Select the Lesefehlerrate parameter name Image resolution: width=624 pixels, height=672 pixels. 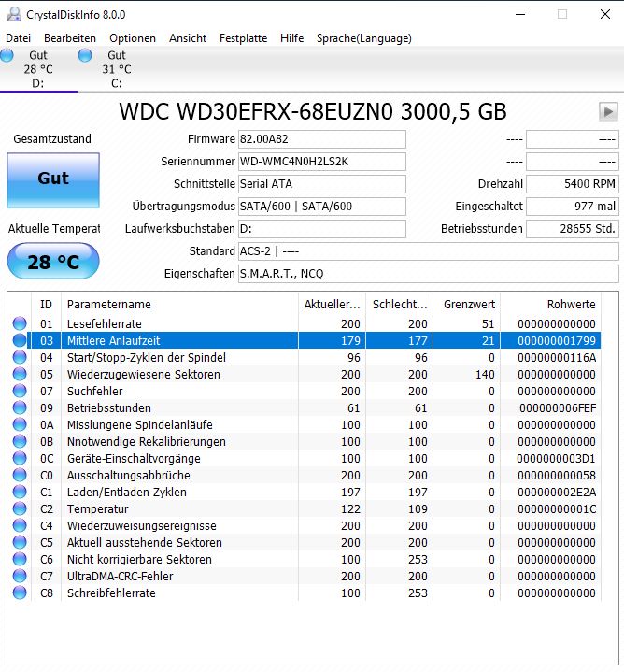point(104,324)
